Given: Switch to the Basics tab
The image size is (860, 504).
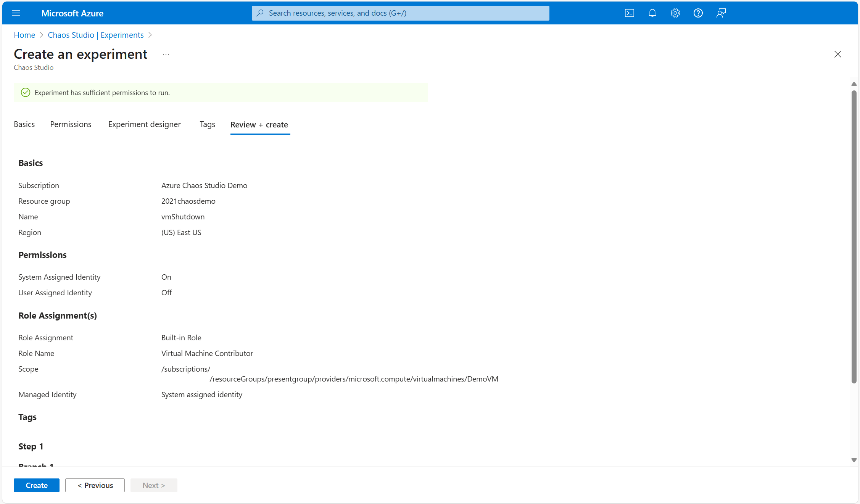Looking at the screenshot, I should pos(24,124).
